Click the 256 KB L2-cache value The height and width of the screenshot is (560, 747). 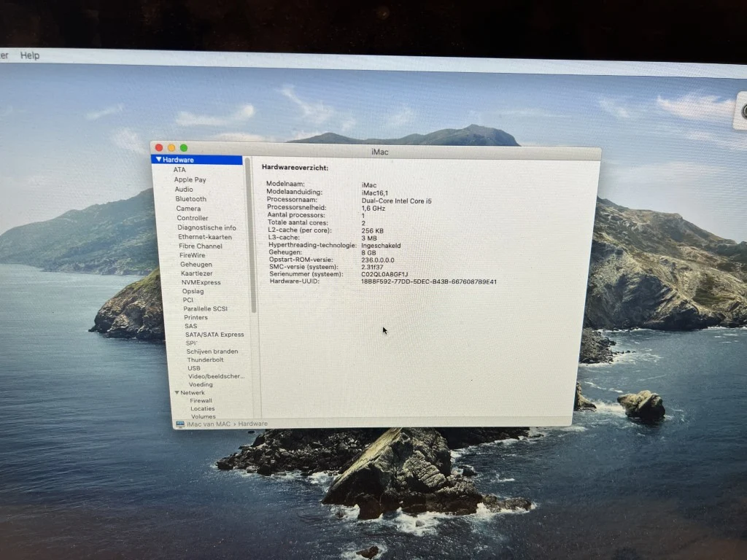(372, 230)
